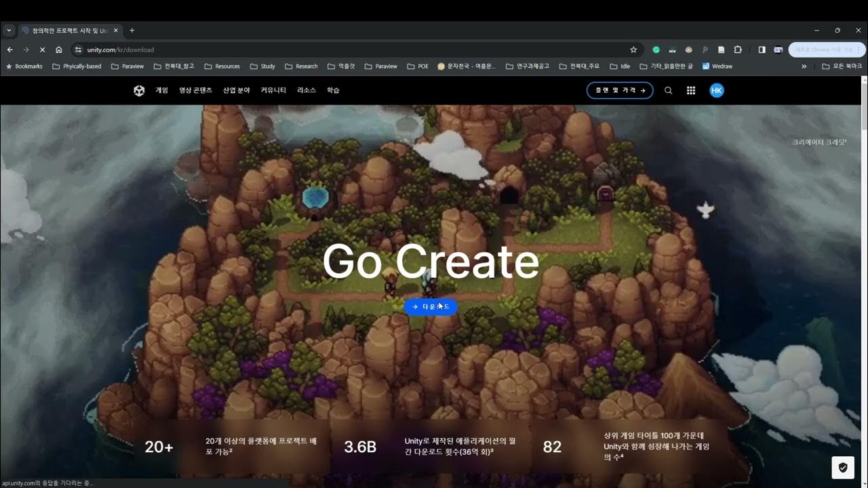Screen dimensions: 868x488
Task: Open the Research bookmark folder
Action: point(301,66)
